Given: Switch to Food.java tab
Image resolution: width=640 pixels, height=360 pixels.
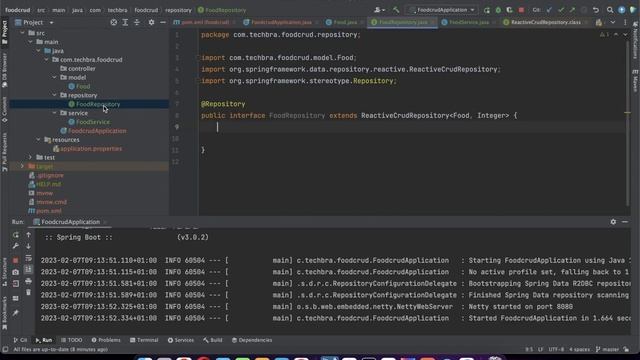Looking at the screenshot, I should tap(344, 22).
